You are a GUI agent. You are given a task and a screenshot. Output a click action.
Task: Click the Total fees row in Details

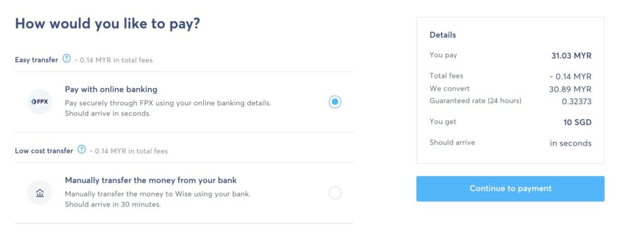click(x=511, y=77)
